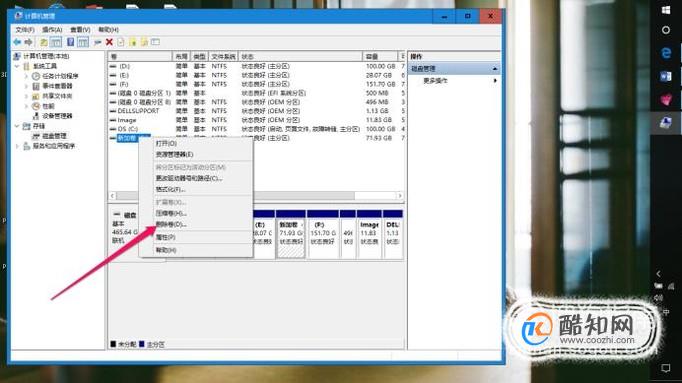Click the last list view toolbar icon
Image resolution: width=682 pixels, height=383 pixels.
pyautogui.click(x=155, y=42)
